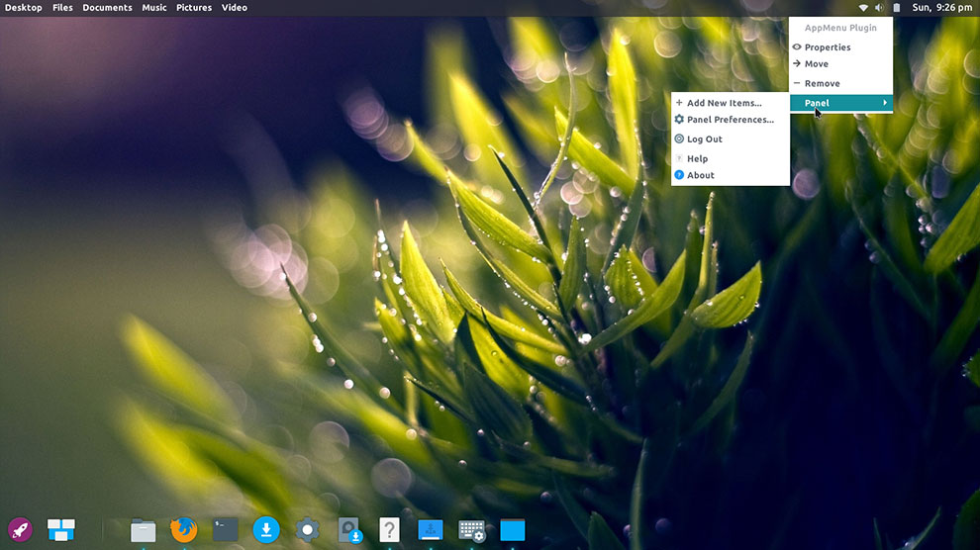The width and height of the screenshot is (980, 550).
Task: Open the settings gear in dock
Action: [x=307, y=529]
